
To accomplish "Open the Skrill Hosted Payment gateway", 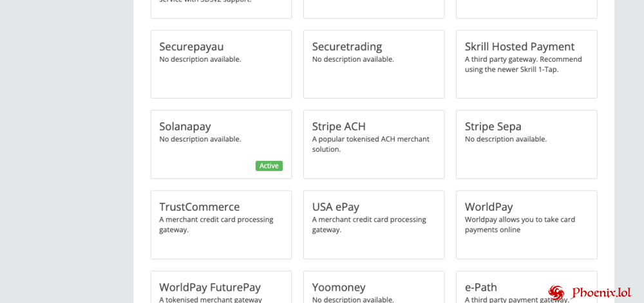I will (x=526, y=64).
